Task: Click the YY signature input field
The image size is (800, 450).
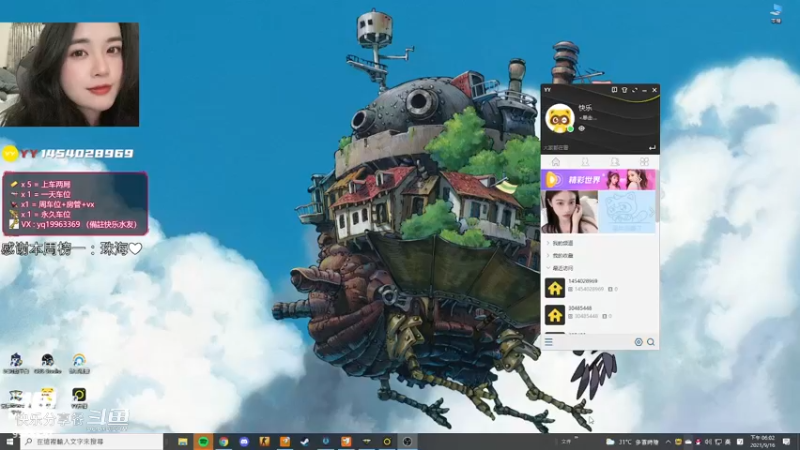Action: tap(594, 147)
